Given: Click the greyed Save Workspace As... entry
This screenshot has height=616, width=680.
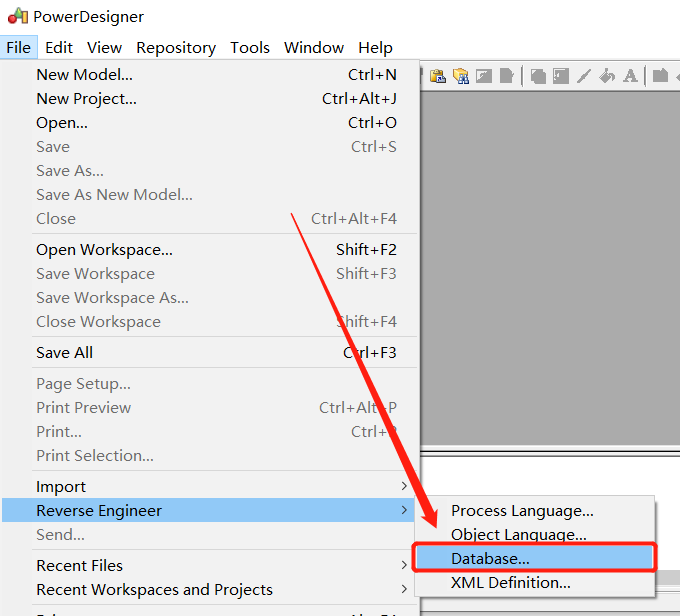Looking at the screenshot, I should tap(210, 298).
